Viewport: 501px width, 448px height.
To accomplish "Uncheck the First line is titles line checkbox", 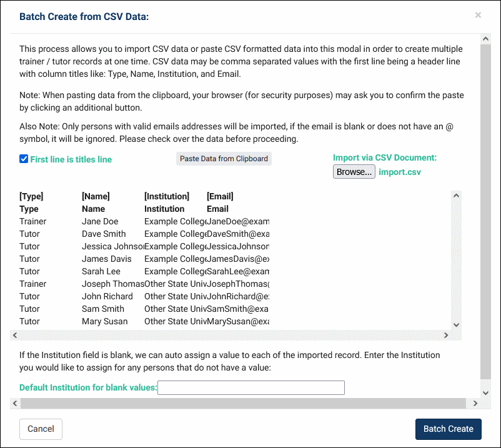I will [24, 159].
